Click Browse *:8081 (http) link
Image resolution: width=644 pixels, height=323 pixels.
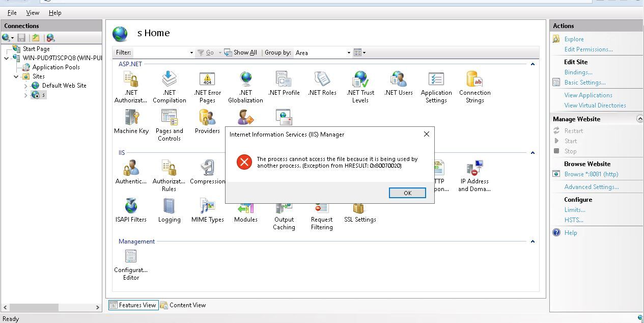[x=591, y=174]
